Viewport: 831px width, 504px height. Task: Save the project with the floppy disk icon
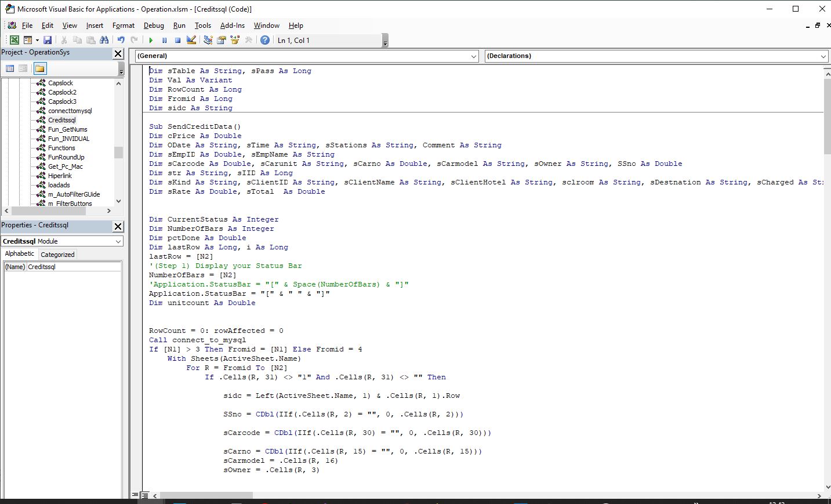pyautogui.click(x=48, y=40)
